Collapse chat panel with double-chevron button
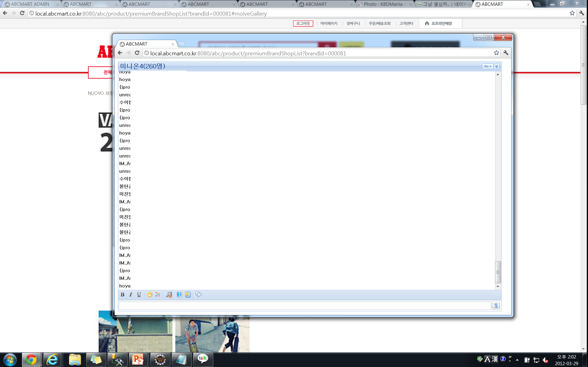The image size is (588, 367). coord(497,66)
